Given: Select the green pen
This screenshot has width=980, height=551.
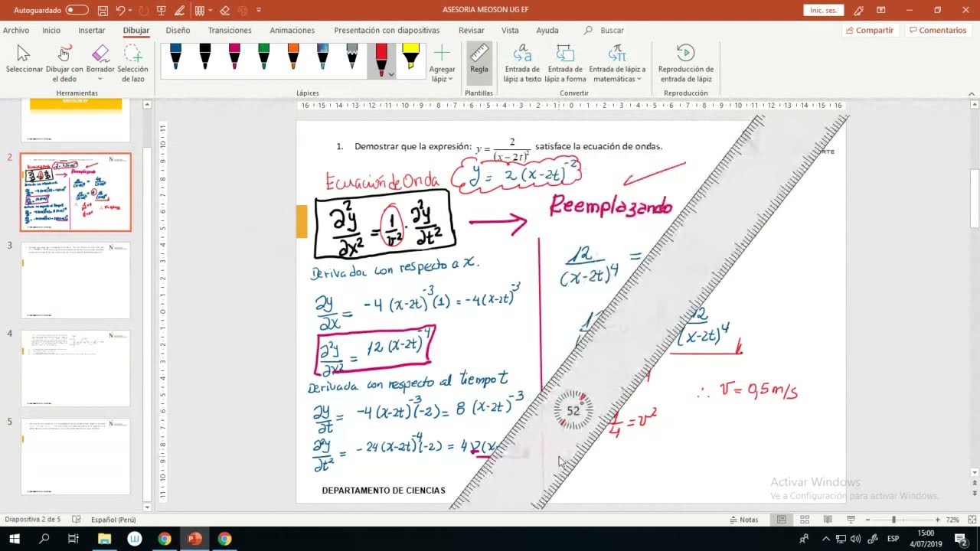Looking at the screenshot, I should [263, 57].
